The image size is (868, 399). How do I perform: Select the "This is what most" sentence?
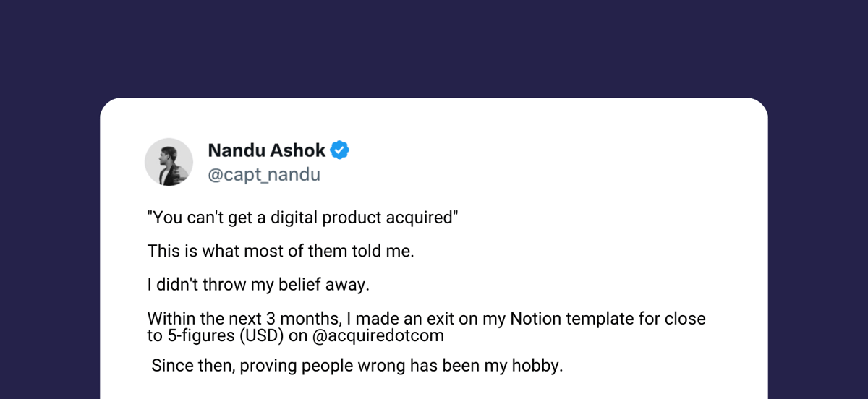(x=281, y=251)
